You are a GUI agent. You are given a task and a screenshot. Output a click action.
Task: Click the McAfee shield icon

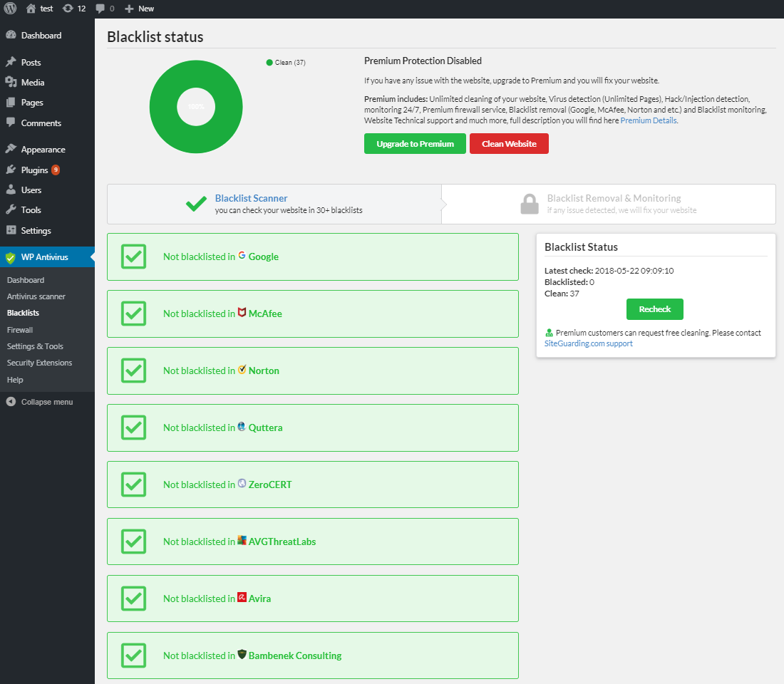242,313
